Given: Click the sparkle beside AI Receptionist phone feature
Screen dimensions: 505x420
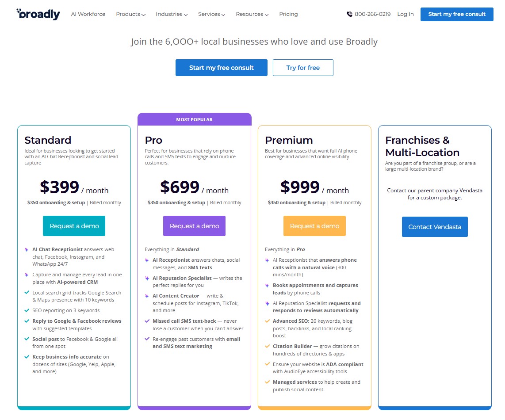Looking at the screenshot, I should (x=267, y=260).
